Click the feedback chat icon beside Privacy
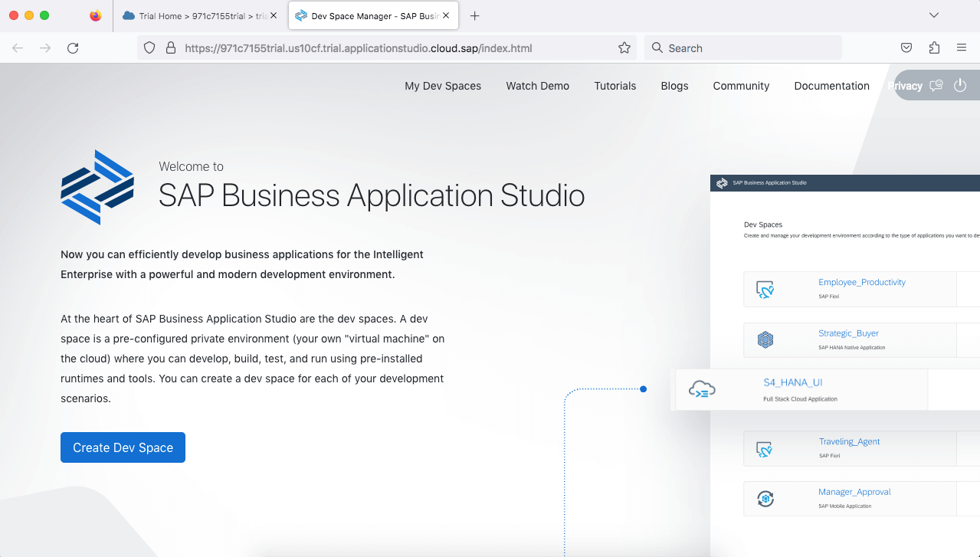Screen dimensions: 980x557 936,86
